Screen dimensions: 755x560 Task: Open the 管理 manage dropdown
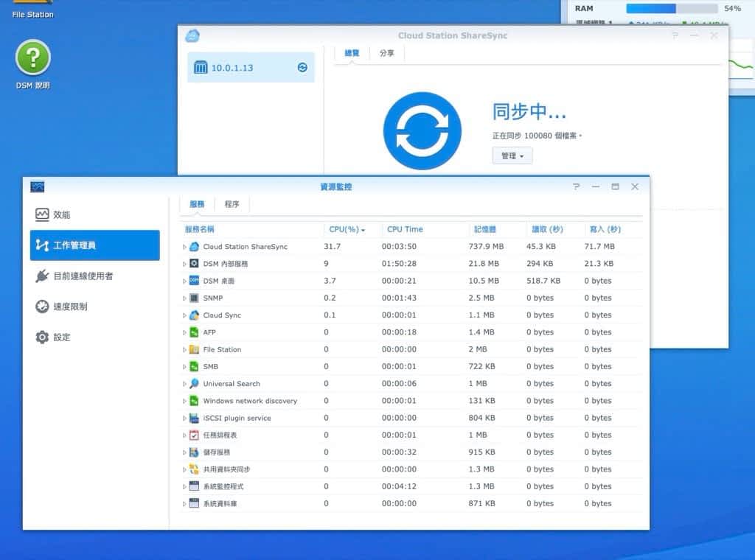click(512, 156)
